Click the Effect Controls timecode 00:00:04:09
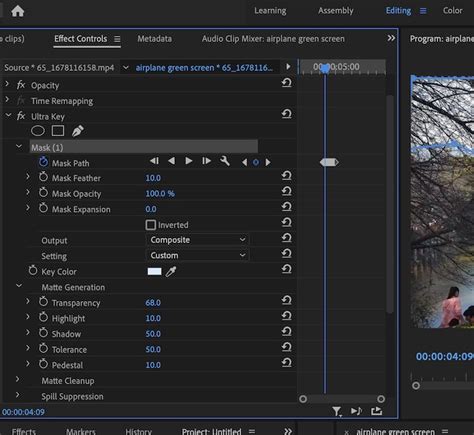This screenshot has height=435, width=474. (x=23, y=412)
